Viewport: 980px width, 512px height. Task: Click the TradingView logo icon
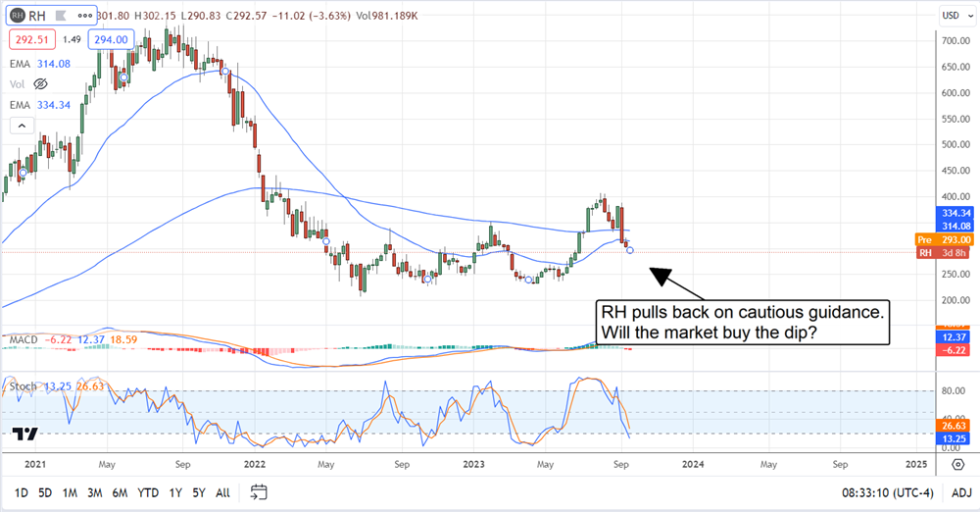[x=25, y=434]
